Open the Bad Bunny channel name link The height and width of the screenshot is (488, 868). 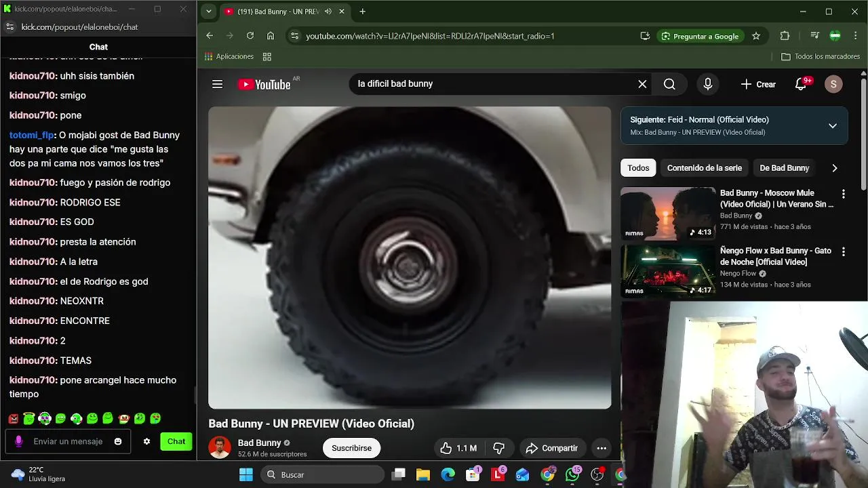(259, 443)
